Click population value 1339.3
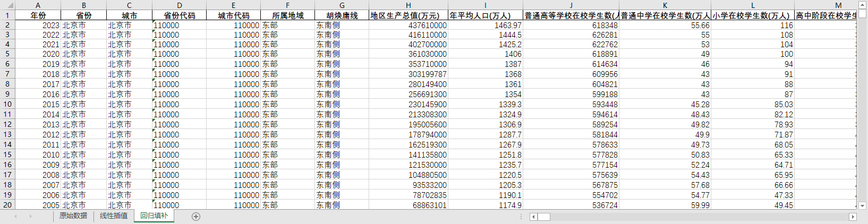The height and width of the screenshot is (224, 868). 486,105
